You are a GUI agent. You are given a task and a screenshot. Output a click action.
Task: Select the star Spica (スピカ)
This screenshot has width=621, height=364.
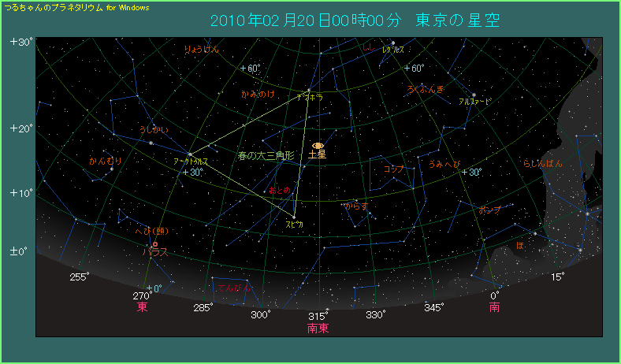coord(293,217)
